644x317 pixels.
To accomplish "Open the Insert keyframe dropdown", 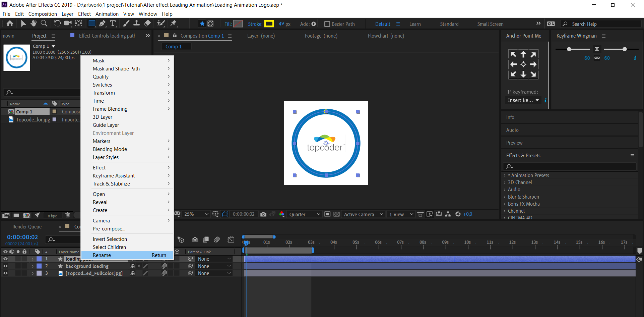I will click(523, 100).
